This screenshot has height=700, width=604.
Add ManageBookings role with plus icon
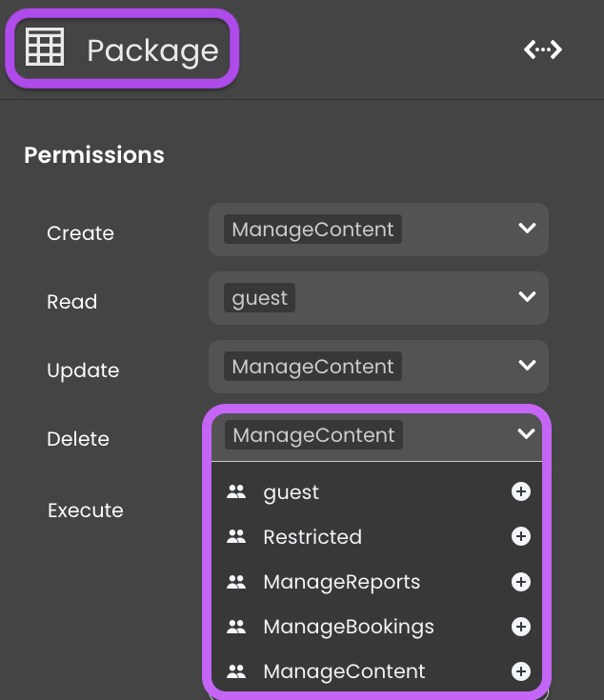[520, 627]
